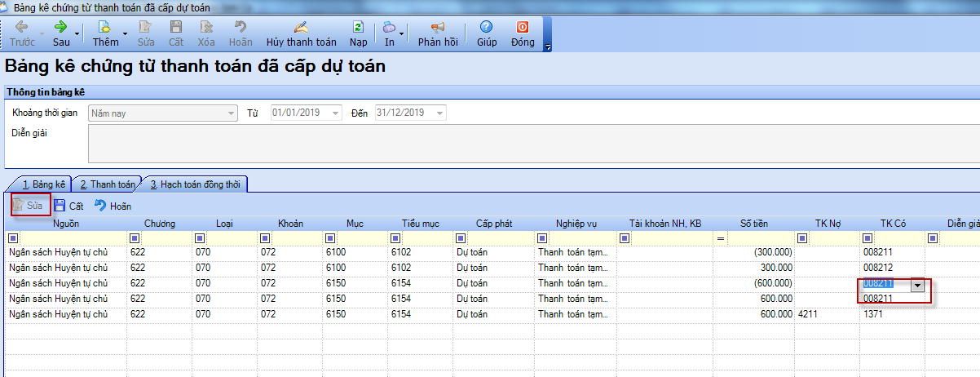This screenshot has width=980, height=377.
Task: Click the Cấp phát column header
Action: pos(494,224)
